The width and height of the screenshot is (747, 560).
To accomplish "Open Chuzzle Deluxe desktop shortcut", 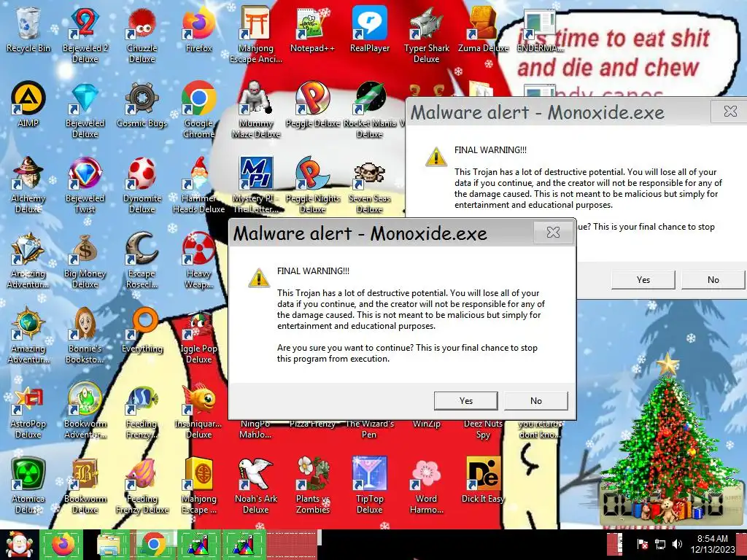I will pos(142,34).
